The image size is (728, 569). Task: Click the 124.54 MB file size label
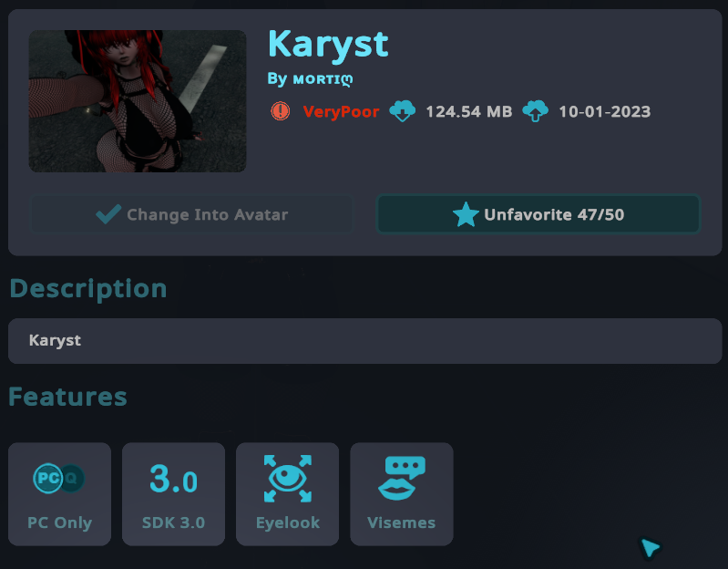click(469, 111)
